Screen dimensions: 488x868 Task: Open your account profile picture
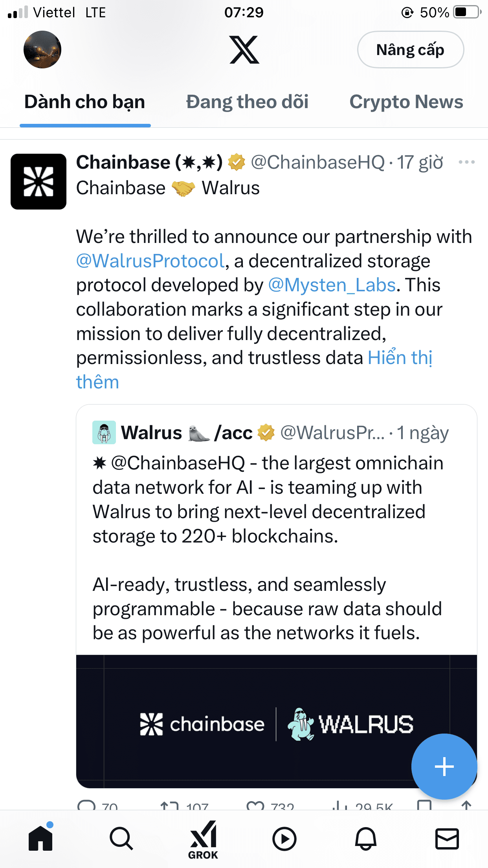42,50
